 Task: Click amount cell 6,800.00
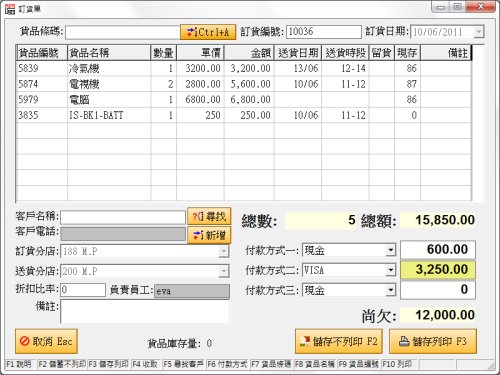(x=249, y=100)
